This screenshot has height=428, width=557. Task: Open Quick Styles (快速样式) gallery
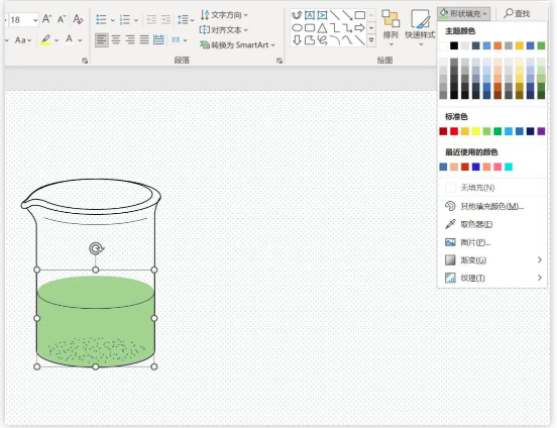420,28
